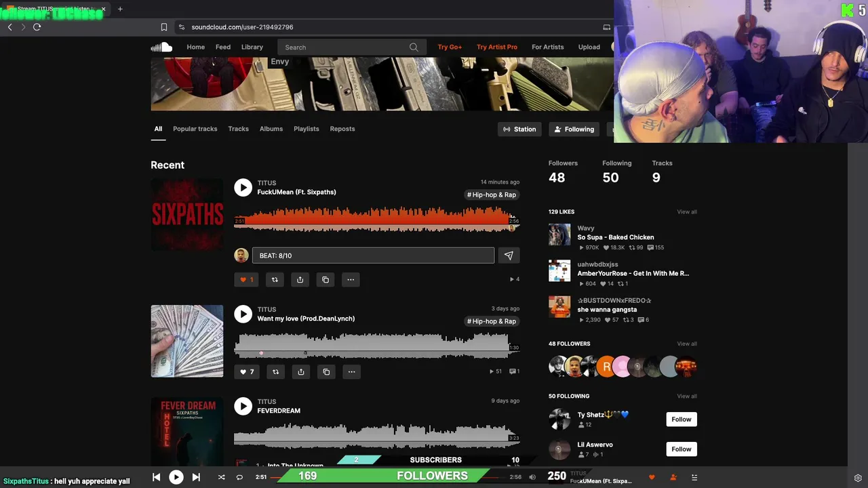Viewport: 868px width, 488px height.
Task: Copy link of Want my love track
Action: (326, 371)
